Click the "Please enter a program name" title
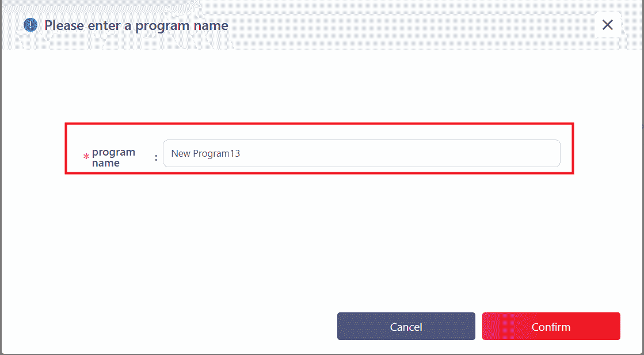The height and width of the screenshot is (355, 644). tap(136, 25)
